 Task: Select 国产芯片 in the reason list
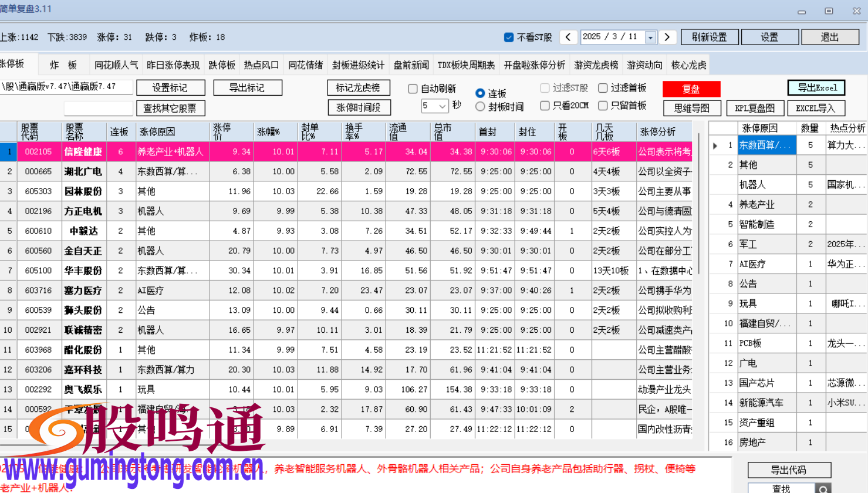point(766,383)
